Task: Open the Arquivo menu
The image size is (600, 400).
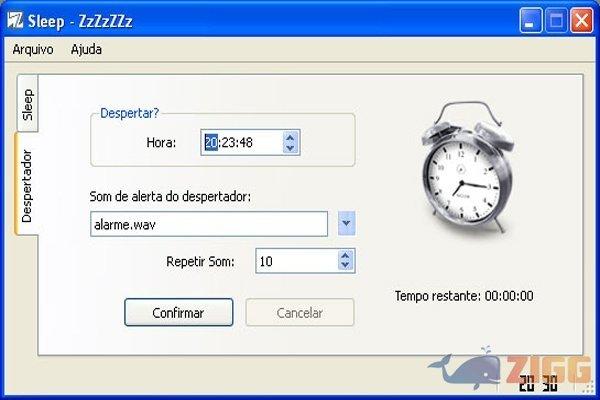Action: [x=33, y=49]
